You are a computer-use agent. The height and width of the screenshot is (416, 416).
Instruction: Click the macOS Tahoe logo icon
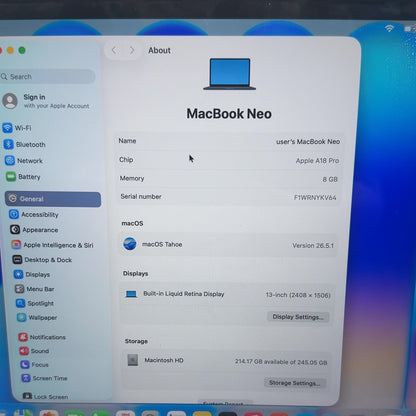point(130,244)
